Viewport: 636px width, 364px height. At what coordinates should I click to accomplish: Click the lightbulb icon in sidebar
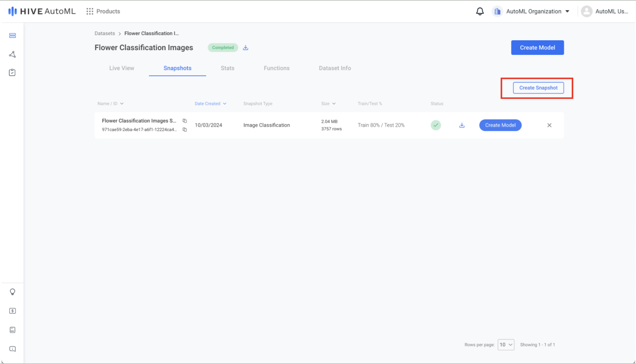(12, 292)
